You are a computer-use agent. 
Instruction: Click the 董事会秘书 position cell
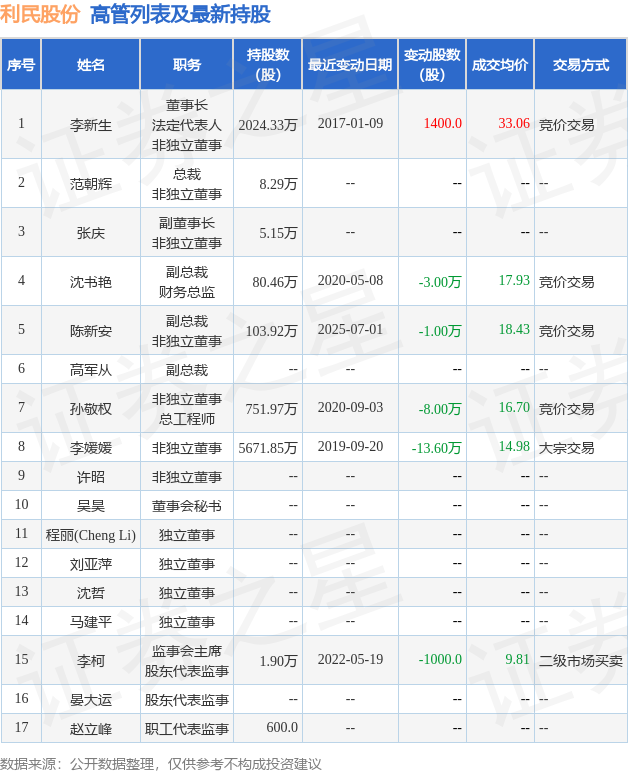click(186, 506)
